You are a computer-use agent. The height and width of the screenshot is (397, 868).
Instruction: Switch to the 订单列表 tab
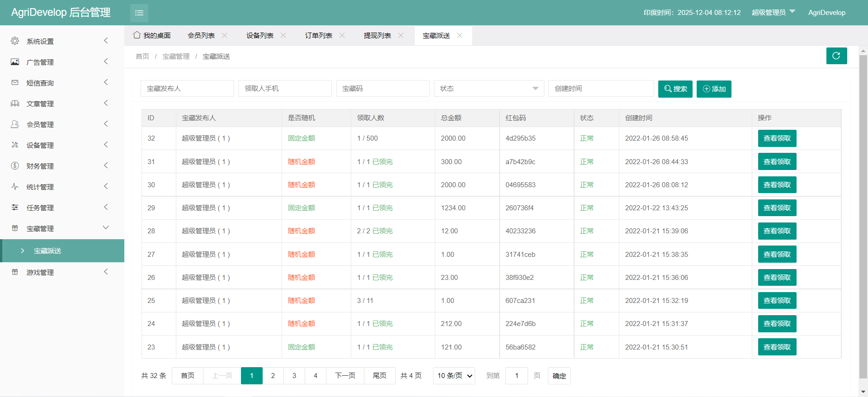[318, 35]
